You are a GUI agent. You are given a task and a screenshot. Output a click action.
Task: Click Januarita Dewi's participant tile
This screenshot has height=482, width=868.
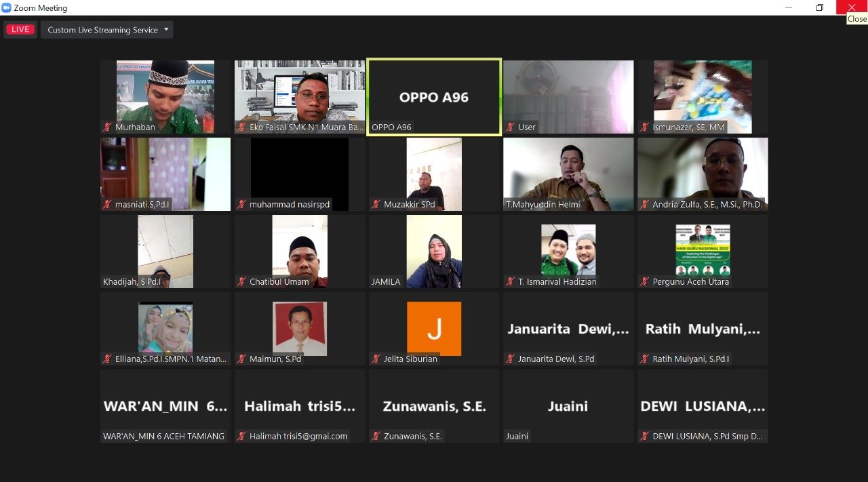pyautogui.click(x=568, y=328)
